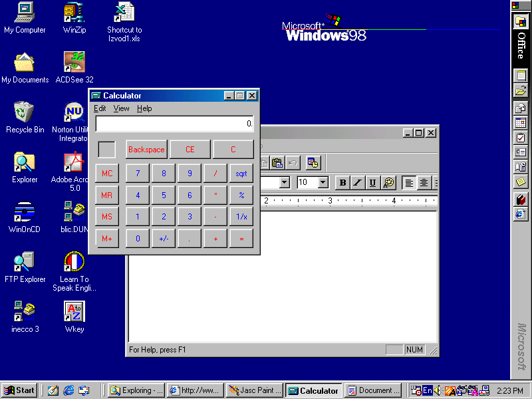The height and width of the screenshot is (399, 532).
Task: Click the 2:23 PM taskbar clock
Action: [x=510, y=391]
